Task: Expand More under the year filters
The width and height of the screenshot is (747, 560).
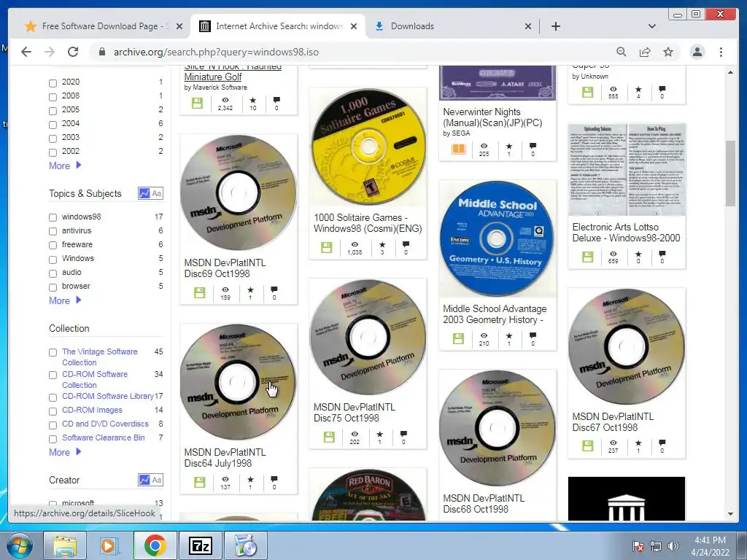Action: pos(65,166)
